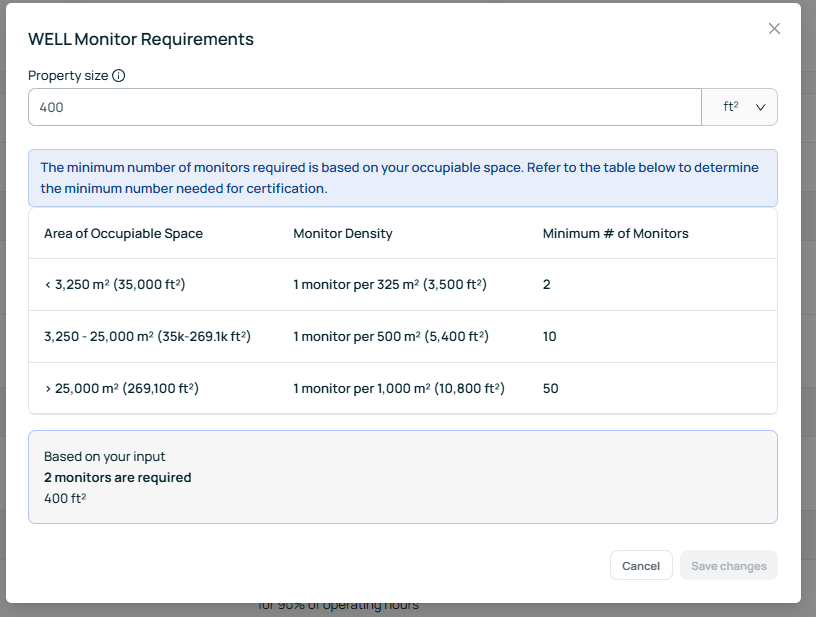Viewport: 816px width, 617px height.
Task: Click the 1 monitor per 325 m² cell
Action: [x=390, y=285]
